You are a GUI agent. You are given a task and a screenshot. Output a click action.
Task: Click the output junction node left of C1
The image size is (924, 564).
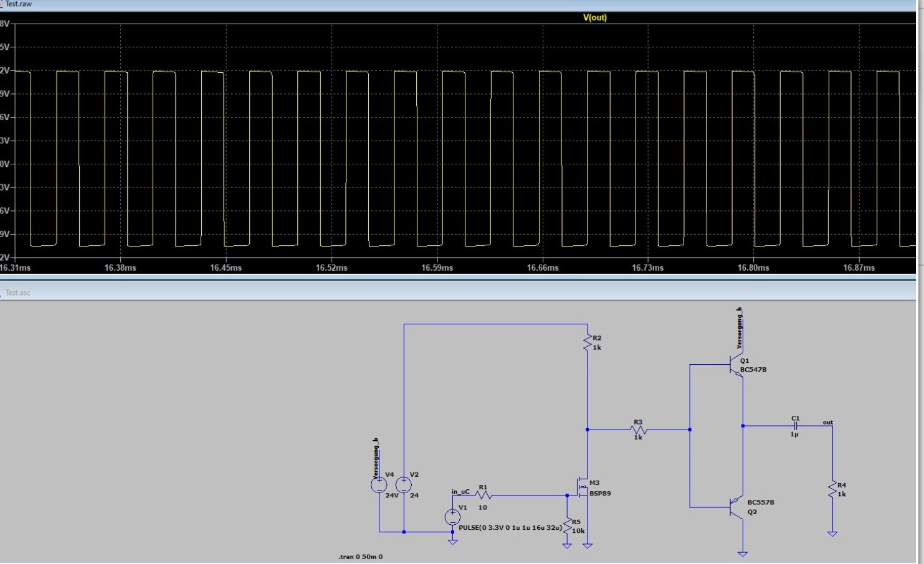[743, 426]
